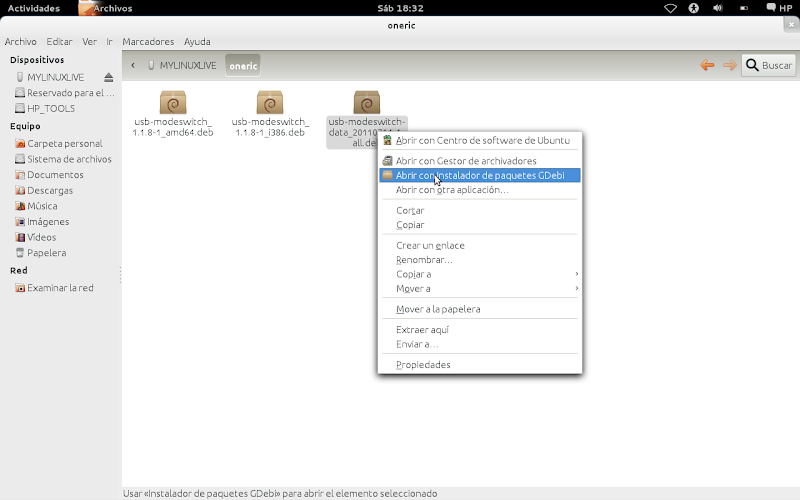Open the network wifi indicator
Screen dimensions: 800x500
click(x=670, y=8)
